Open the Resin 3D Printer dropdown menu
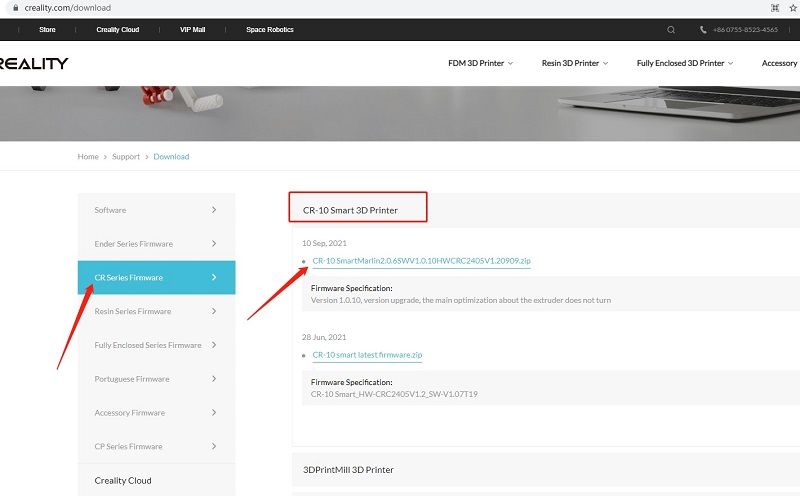Image resolution: width=800 pixels, height=496 pixels. 576,63
